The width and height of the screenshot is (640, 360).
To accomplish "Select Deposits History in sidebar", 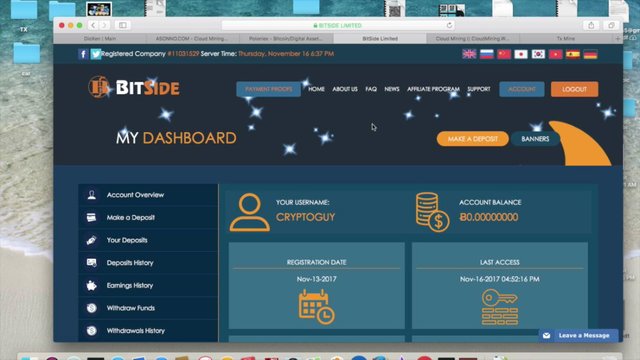I will coord(148,263).
